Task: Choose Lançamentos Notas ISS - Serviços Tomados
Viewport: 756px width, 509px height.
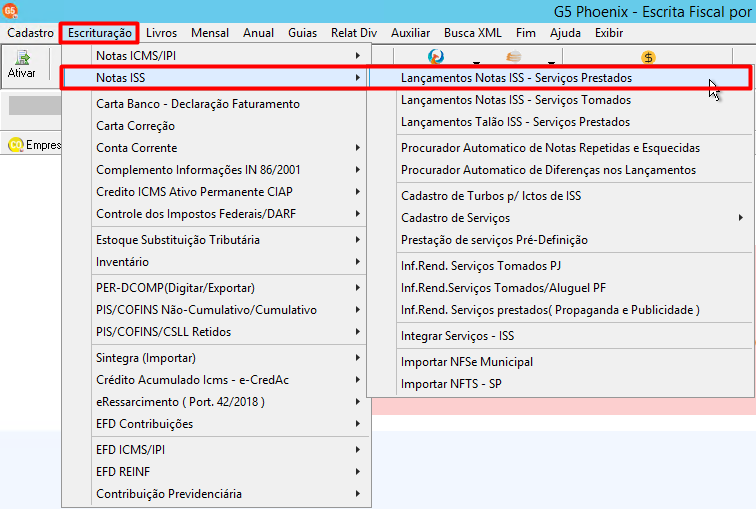Action: (x=560, y=100)
